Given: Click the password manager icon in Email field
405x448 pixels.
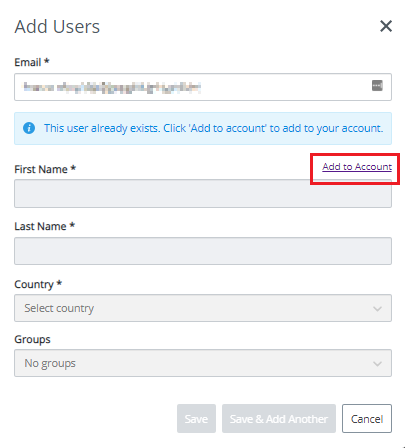Looking at the screenshot, I should click(377, 85).
